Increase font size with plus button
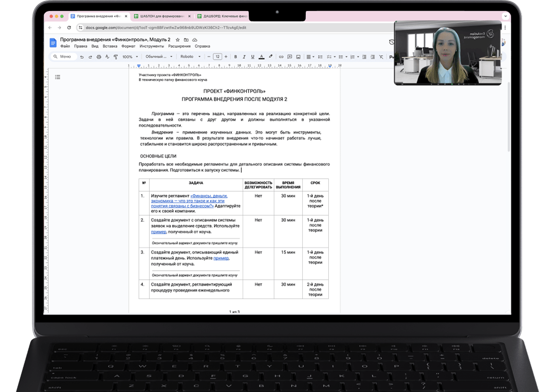This screenshot has height=392, width=556. (x=226, y=57)
